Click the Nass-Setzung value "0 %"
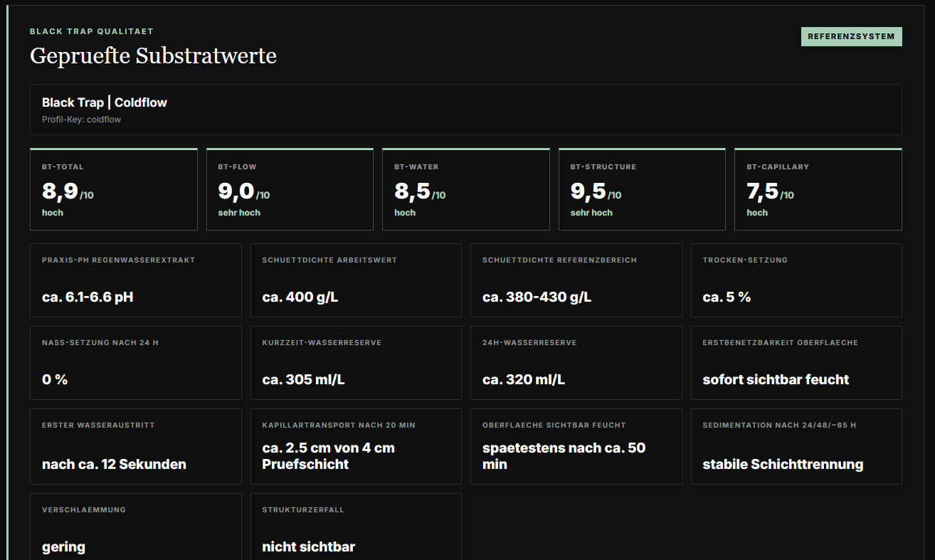 pyautogui.click(x=55, y=379)
